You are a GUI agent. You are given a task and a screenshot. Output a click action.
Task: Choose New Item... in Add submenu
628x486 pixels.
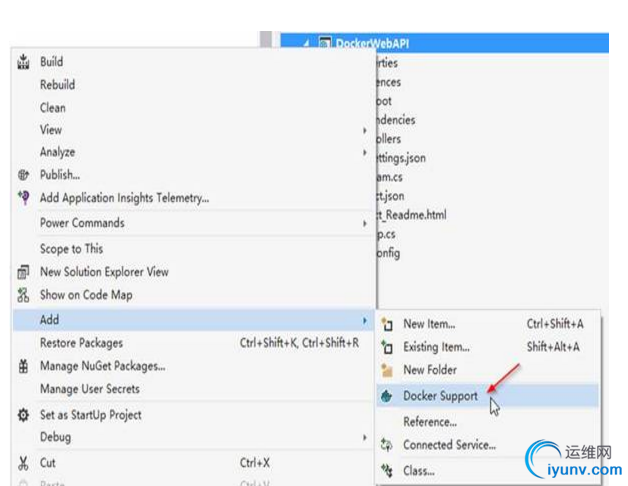pyautogui.click(x=488, y=324)
